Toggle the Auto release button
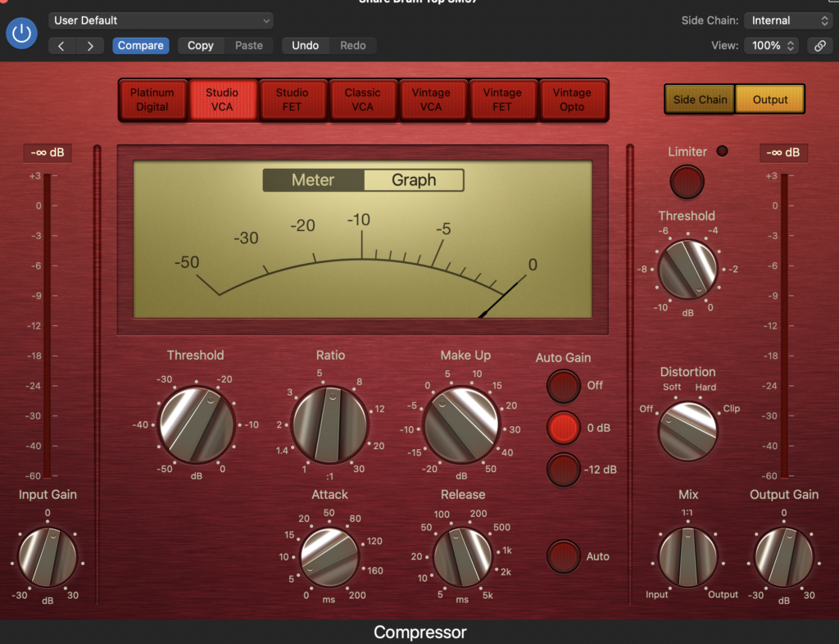The height and width of the screenshot is (644, 839). click(564, 556)
